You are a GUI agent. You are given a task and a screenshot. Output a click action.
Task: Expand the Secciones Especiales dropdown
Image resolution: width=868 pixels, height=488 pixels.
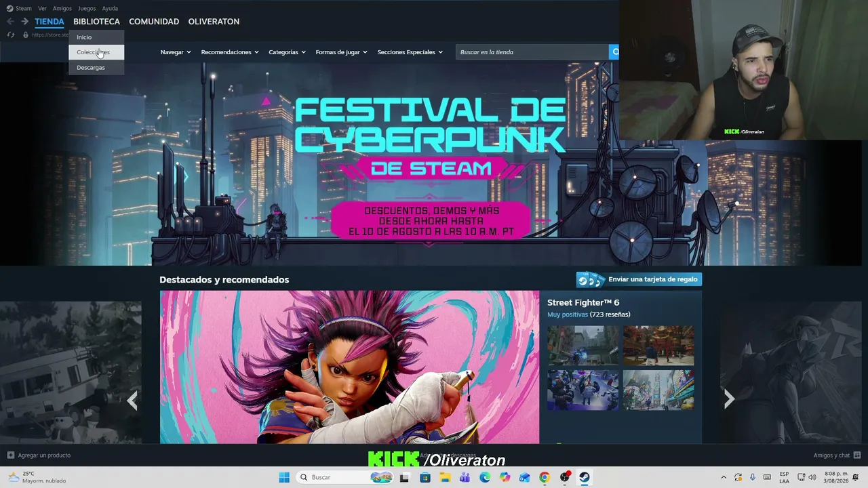[410, 52]
